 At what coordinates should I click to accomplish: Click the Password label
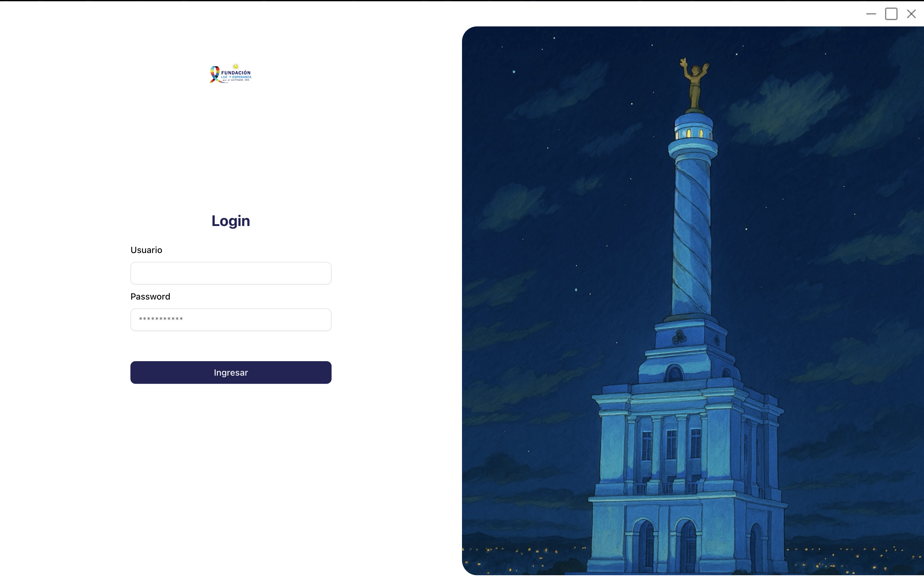pos(150,296)
